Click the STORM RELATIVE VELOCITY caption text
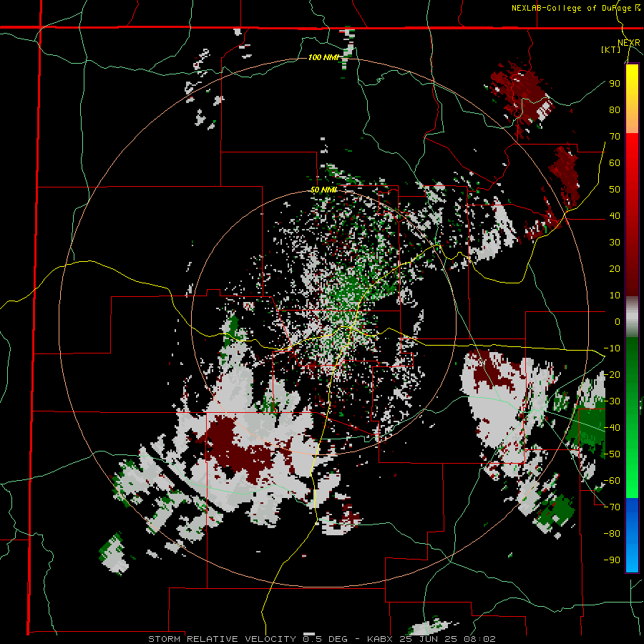Image resolution: width=644 pixels, height=644 pixels. tap(222, 639)
